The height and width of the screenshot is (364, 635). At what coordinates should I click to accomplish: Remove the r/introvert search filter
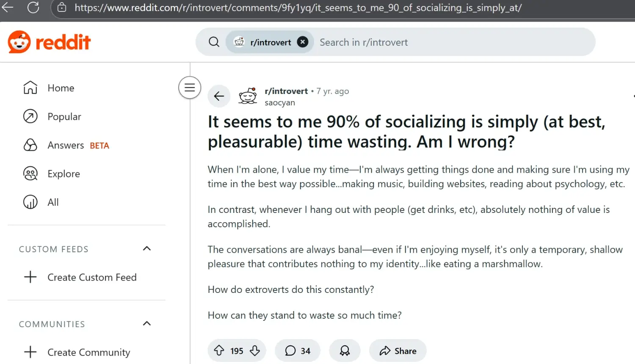click(302, 42)
